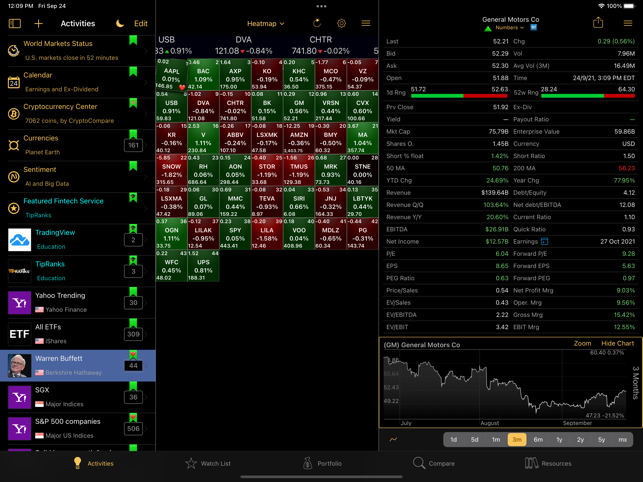The height and width of the screenshot is (482, 643).
Task: Select the SNOW heatmap tile
Action: (171, 170)
